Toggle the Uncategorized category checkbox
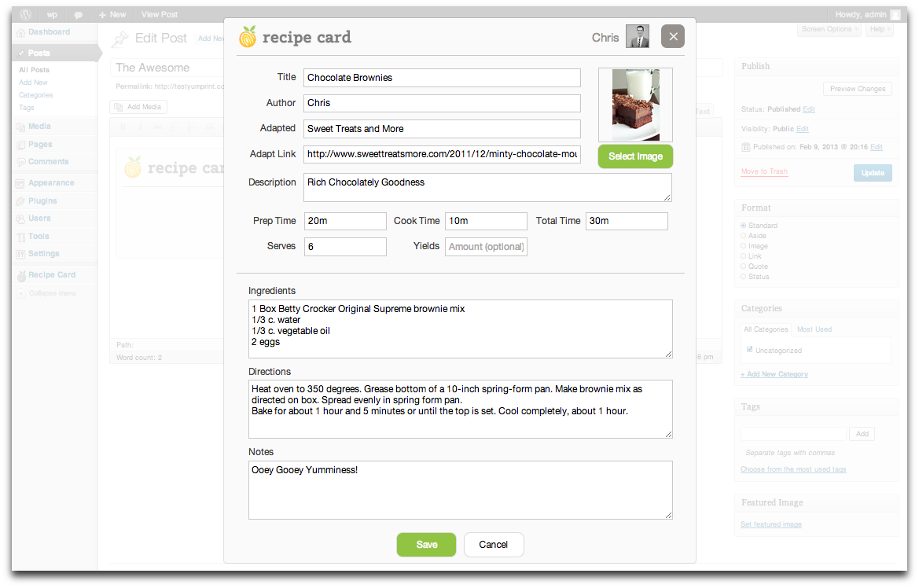The width and height of the screenshot is (919, 588). [750, 349]
